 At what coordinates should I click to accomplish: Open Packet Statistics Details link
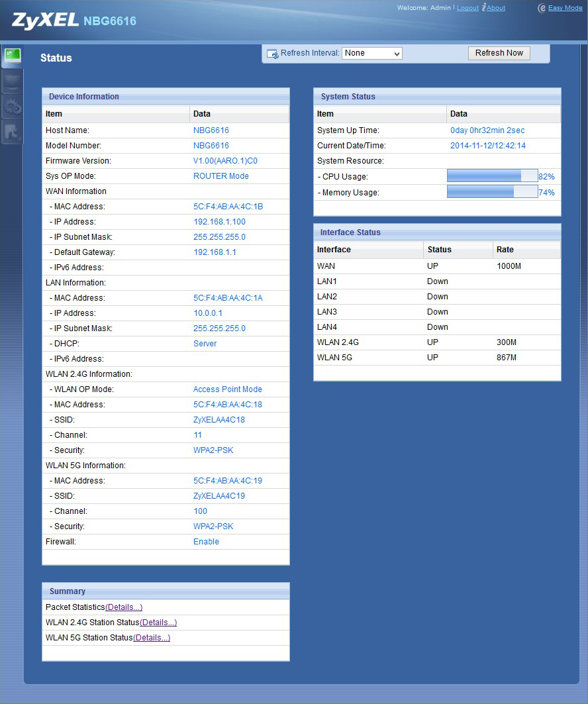(124, 607)
